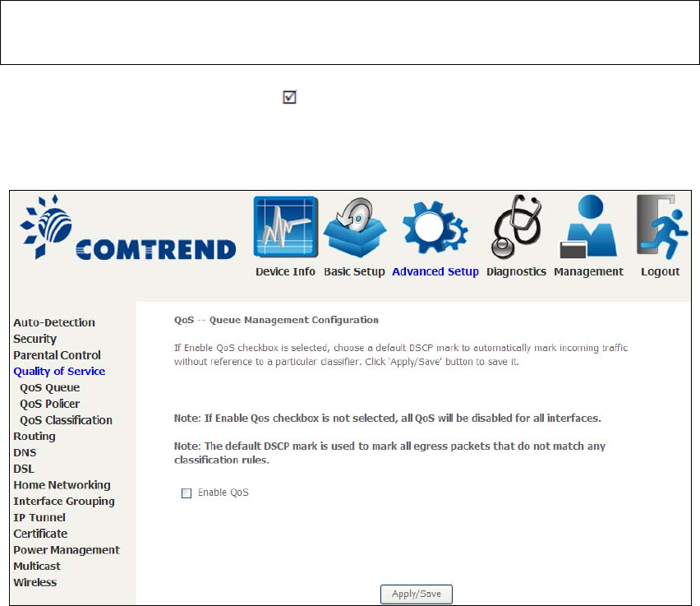The width and height of the screenshot is (700, 606).
Task: Open Parental Control in the sidebar
Action: (x=58, y=355)
